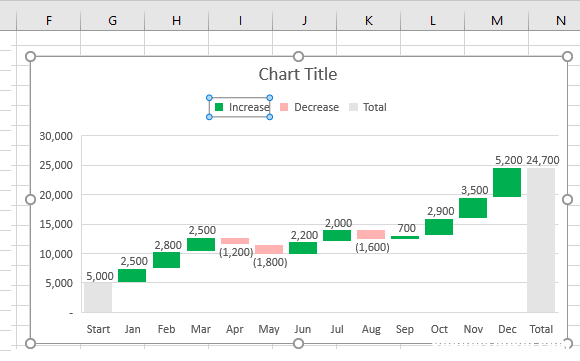The image size is (580, 361).
Task: Click the 24,700 data label
Action: click(x=543, y=160)
